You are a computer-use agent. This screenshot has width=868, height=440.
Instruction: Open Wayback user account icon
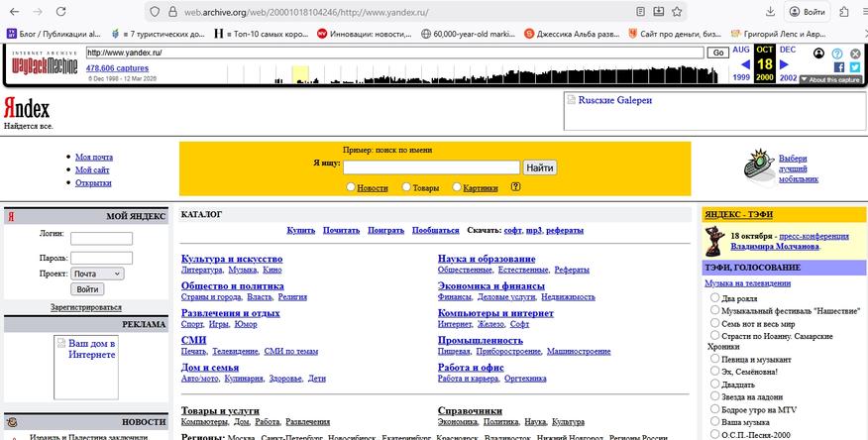click(x=818, y=54)
